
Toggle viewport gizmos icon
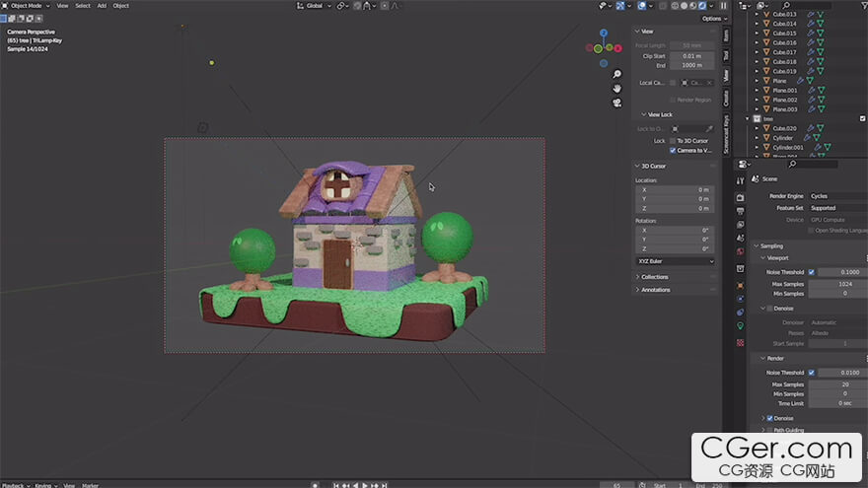coord(620,6)
